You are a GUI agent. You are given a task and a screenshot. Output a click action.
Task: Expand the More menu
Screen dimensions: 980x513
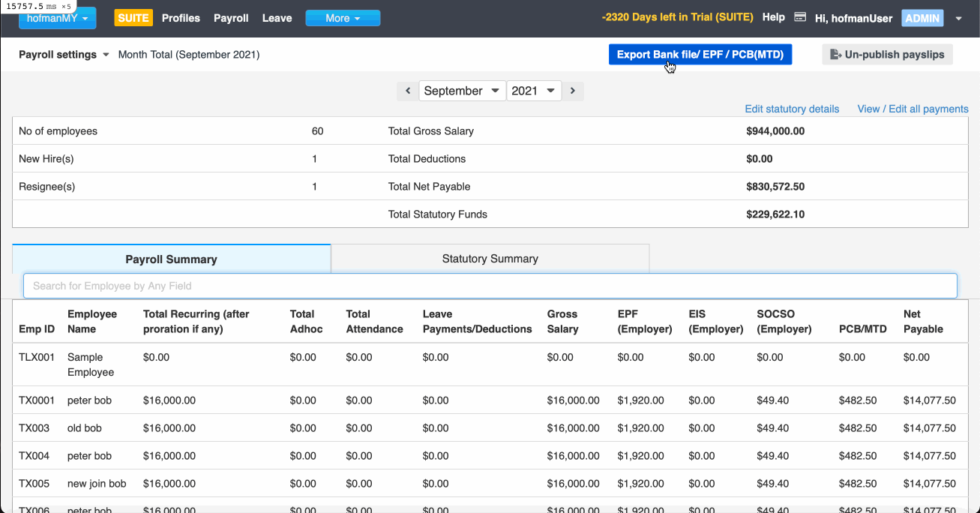click(x=343, y=18)
